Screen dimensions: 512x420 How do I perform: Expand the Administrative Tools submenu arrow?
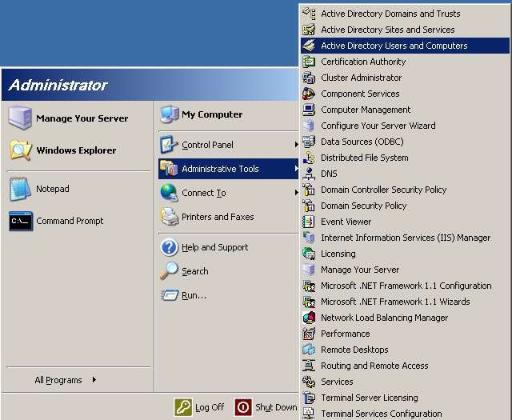pos(296,169)
